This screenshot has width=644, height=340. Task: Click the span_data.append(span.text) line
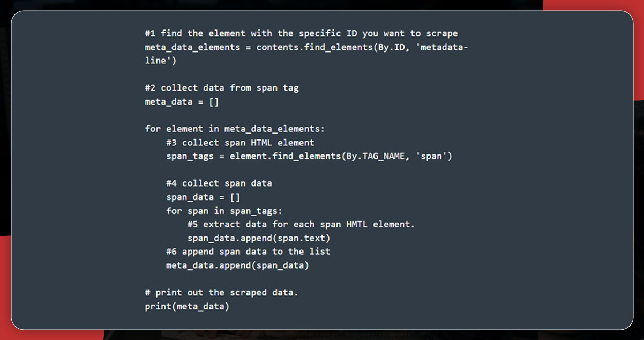coord(259,238)
